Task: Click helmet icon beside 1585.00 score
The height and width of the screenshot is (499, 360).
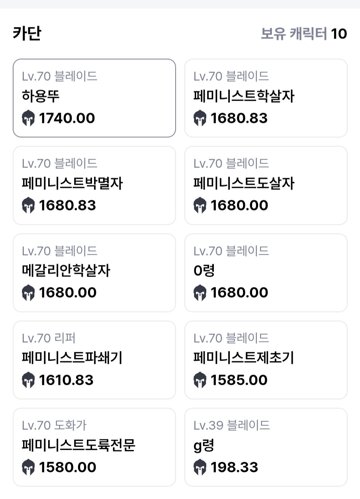Action: [200, 380]
